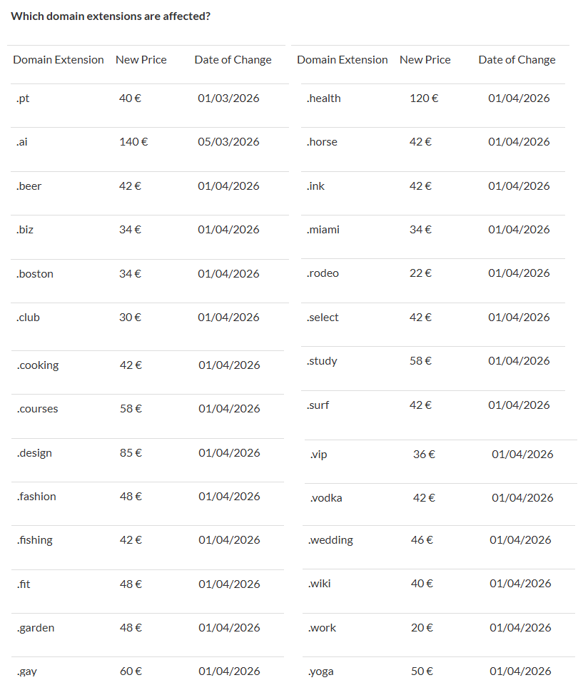The width and height of the screenshot is (588, 700).
Task: Click the 85 € price for .design
Action: coord(131,453)
